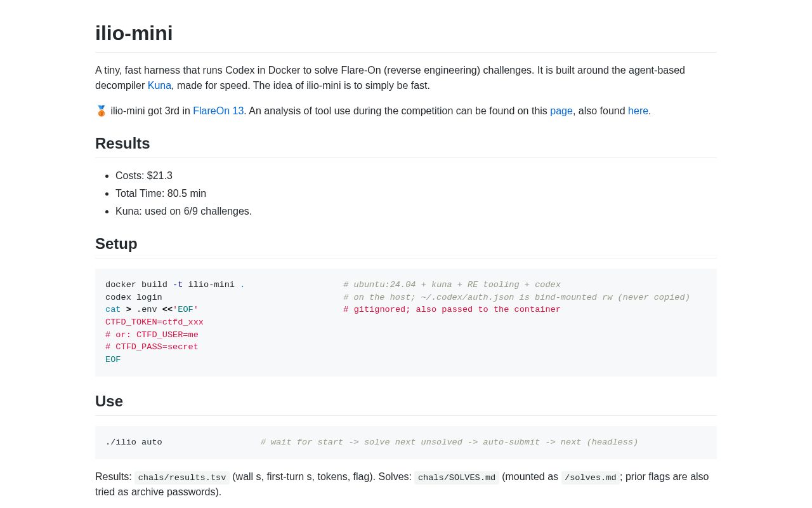This screenshot has width=812, height=508.
Task: Click the bronze medal emoji
Action: coord(101,111)
